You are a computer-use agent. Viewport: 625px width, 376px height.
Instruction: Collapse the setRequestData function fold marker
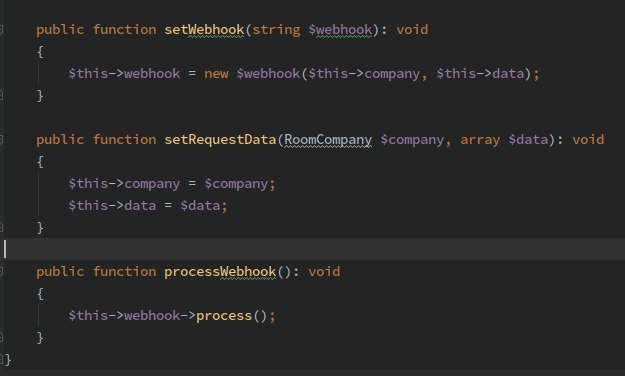[x=1, y=140]
